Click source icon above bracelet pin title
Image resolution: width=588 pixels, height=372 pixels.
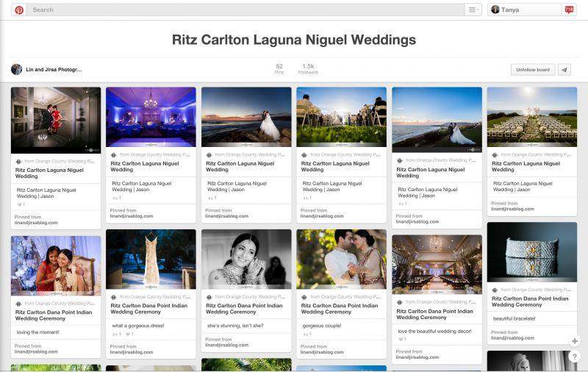(x=495, y=290)
